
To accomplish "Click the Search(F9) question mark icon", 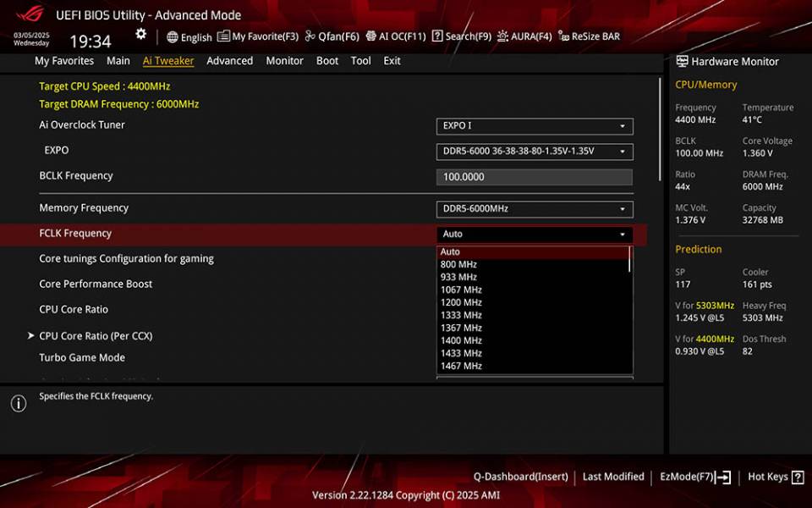I will point(437,36).
